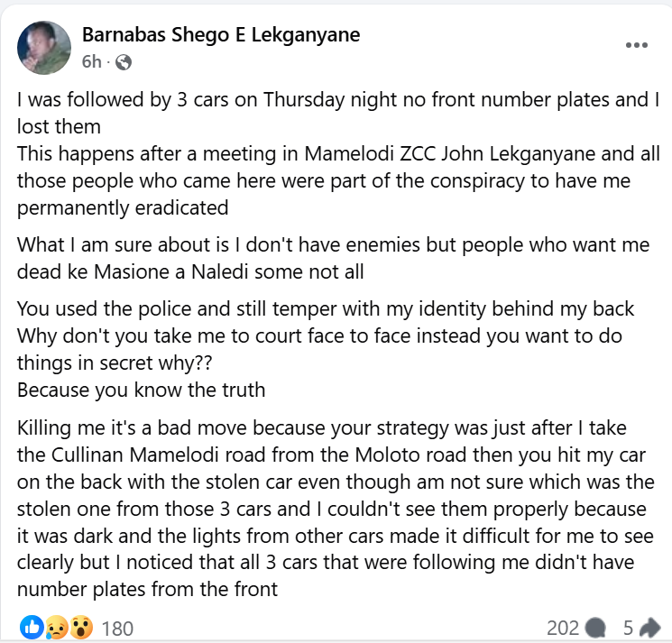This screenshot has width=672, height=643.
Task: Click the line "Because you know the truth"
Action: (142, 390)
